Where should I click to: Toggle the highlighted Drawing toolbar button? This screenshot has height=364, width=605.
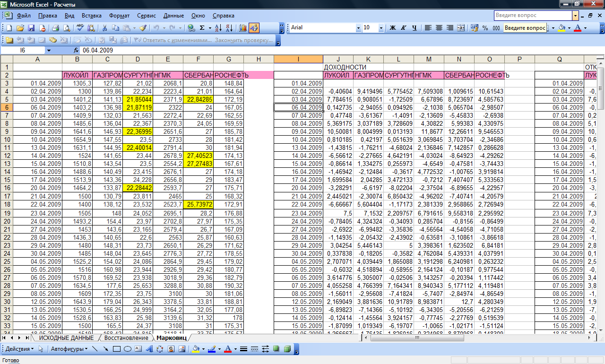pos(254,28)
